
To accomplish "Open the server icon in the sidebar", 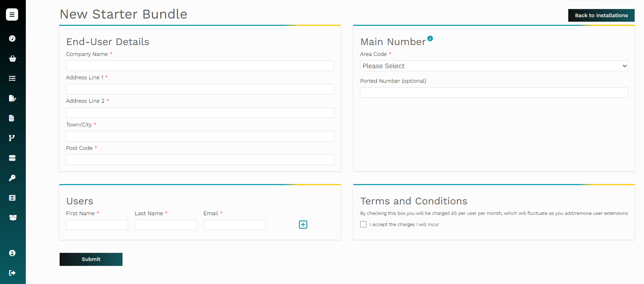I will coord(12,158).
